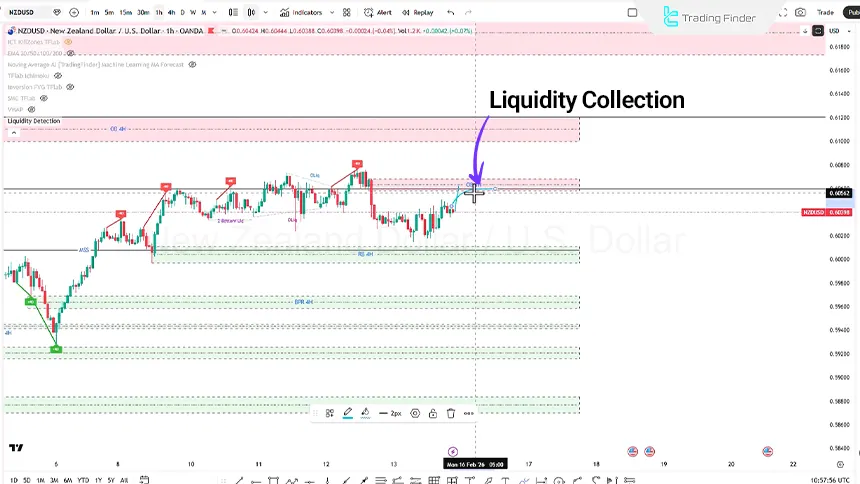Switch to the 1m timeframe
This screenshot has width=860, height=484.
95,12
